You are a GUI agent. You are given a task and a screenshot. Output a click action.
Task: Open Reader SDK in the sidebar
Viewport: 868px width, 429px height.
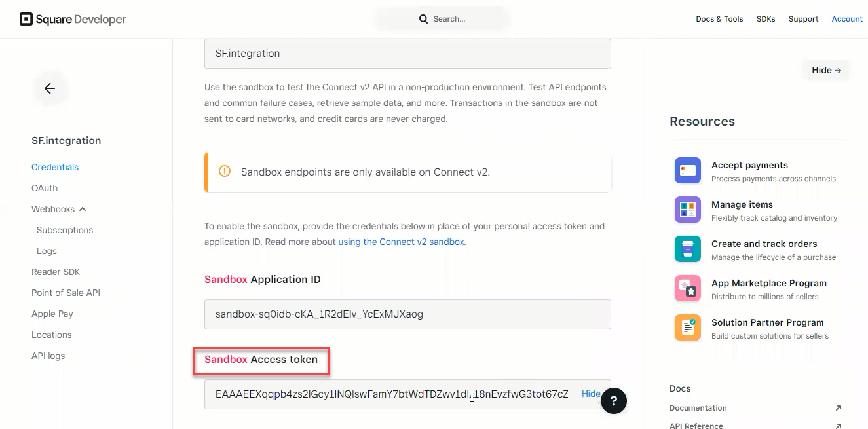click(56, 272)
